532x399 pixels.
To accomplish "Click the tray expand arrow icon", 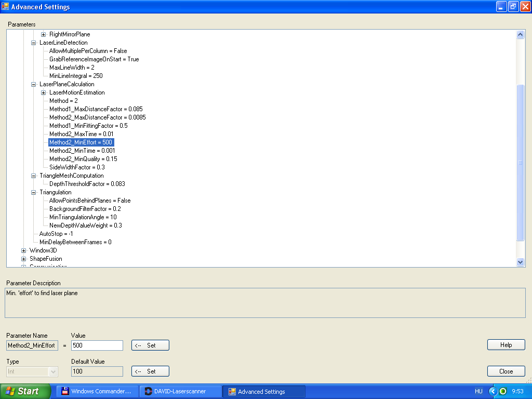I will point(493,391).
